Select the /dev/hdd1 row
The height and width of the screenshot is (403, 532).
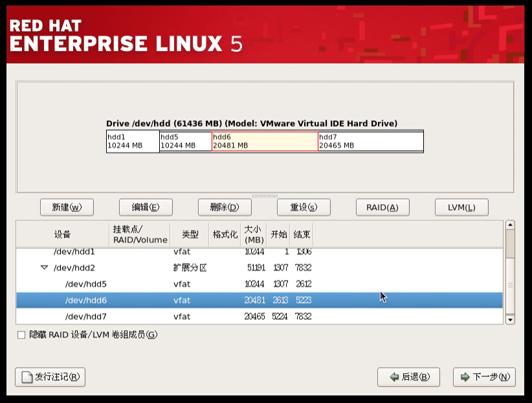[260, 252]
